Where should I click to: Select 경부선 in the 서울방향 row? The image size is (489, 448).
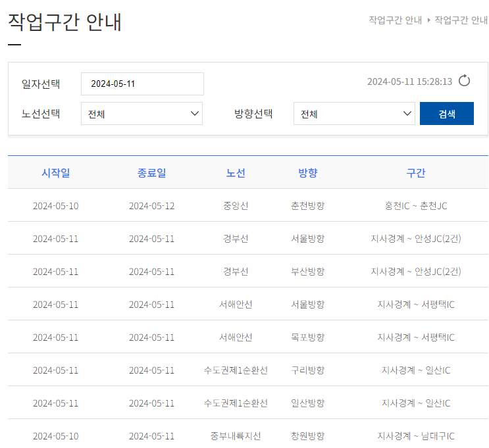tap(236, 239)
